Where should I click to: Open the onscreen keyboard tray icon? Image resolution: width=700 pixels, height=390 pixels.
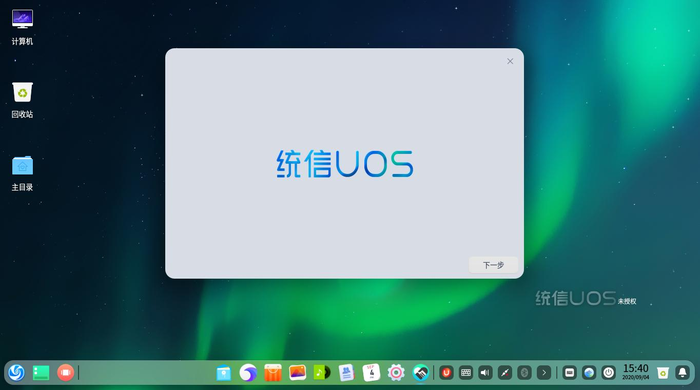(466, 373)
